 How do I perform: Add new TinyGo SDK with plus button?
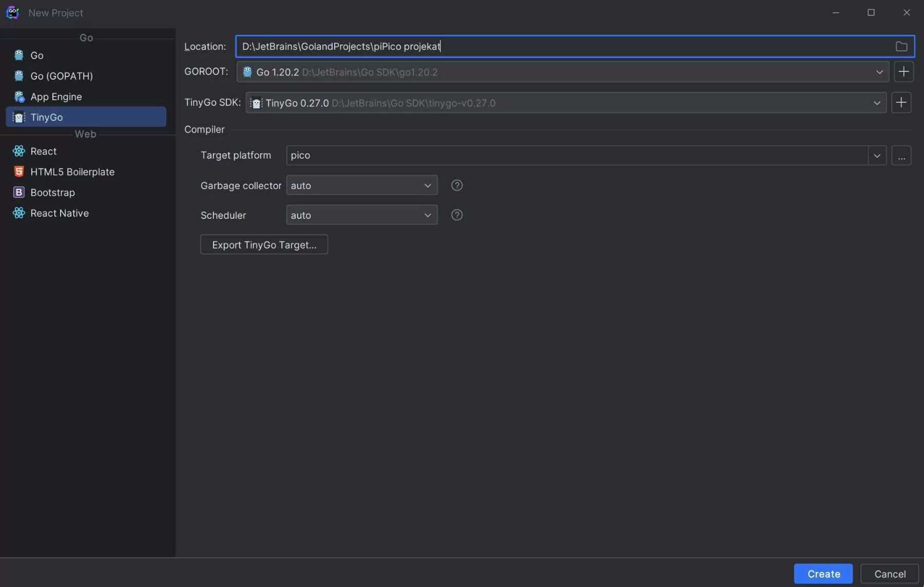(x=901, y=103)
